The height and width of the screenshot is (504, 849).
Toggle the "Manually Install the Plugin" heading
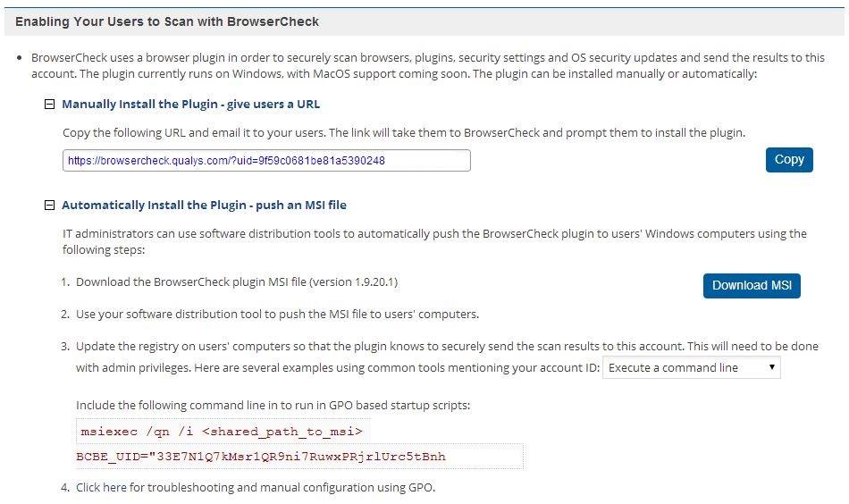[190, 105]
